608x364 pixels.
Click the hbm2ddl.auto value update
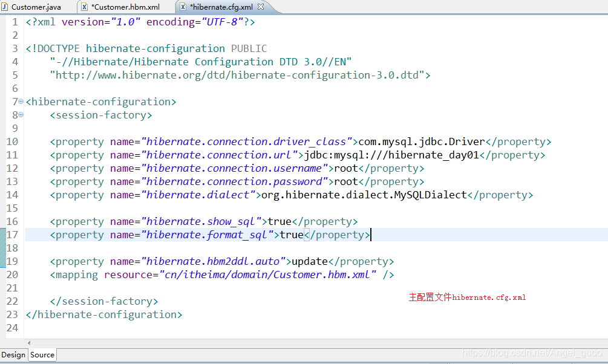310,262
